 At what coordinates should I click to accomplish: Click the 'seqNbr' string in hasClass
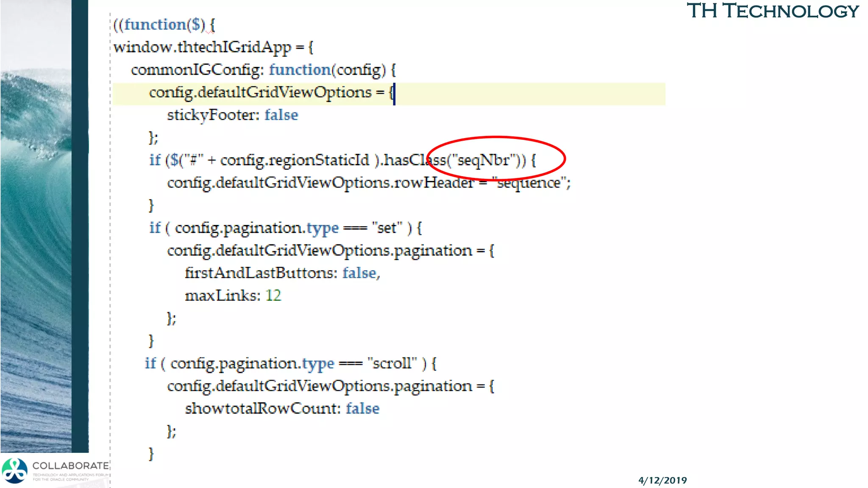tap(484, 160)
